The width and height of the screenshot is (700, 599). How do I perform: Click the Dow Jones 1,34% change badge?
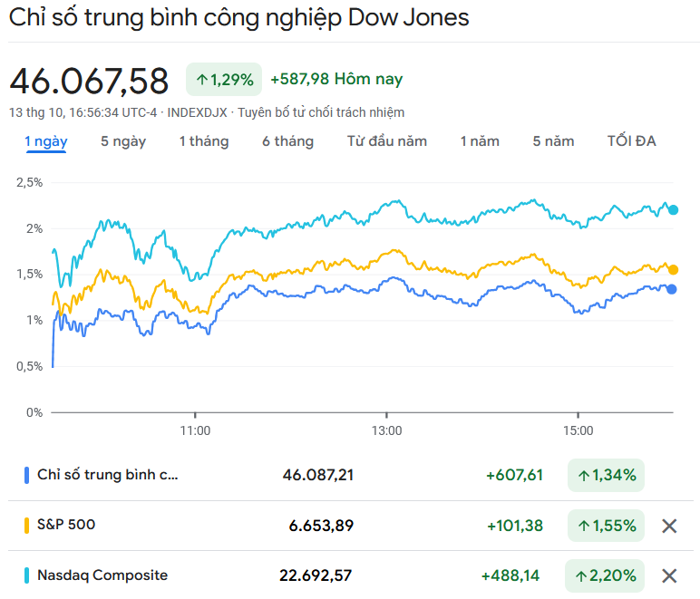(x=606, y=475)
